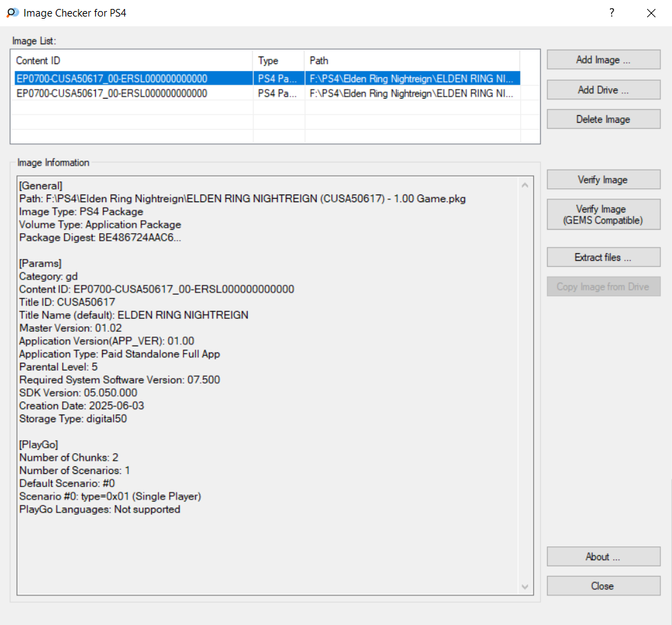The height and width of the screenshot is (625, 672).
Task: Open the Add Drive dialog
Action: coord(603,90)
